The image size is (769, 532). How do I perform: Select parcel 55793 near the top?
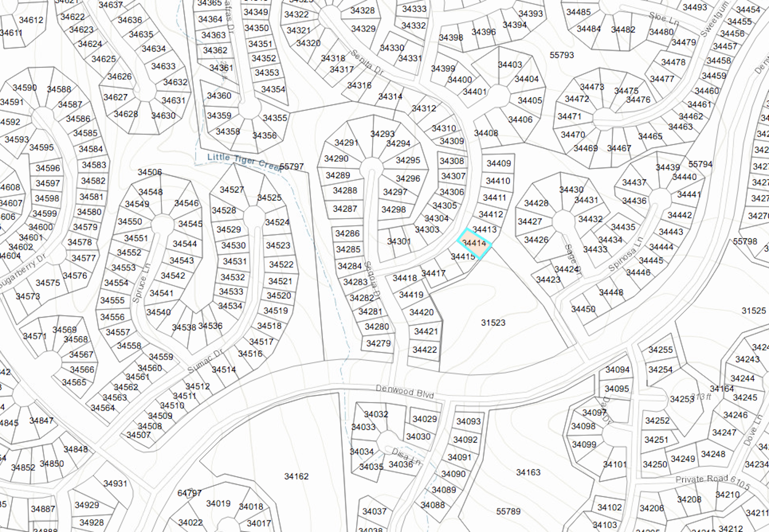tap(562, 55)
